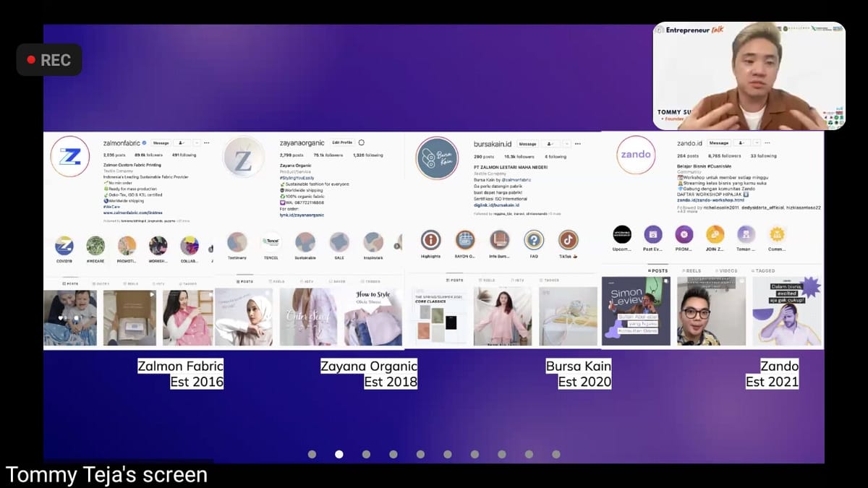
Task: Click Edit Profile on zayanaorganic
Action: click(342, 142)
